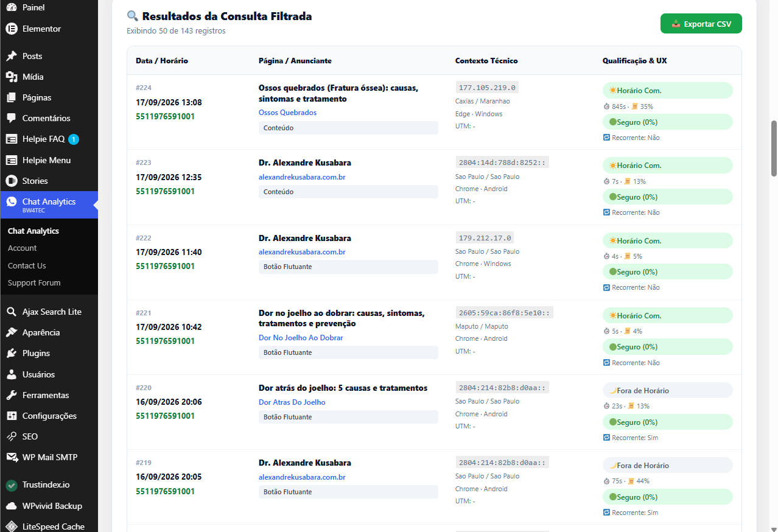Click the record ID #219
Viewport: 778px width, 532px height.
pos(144,463)
